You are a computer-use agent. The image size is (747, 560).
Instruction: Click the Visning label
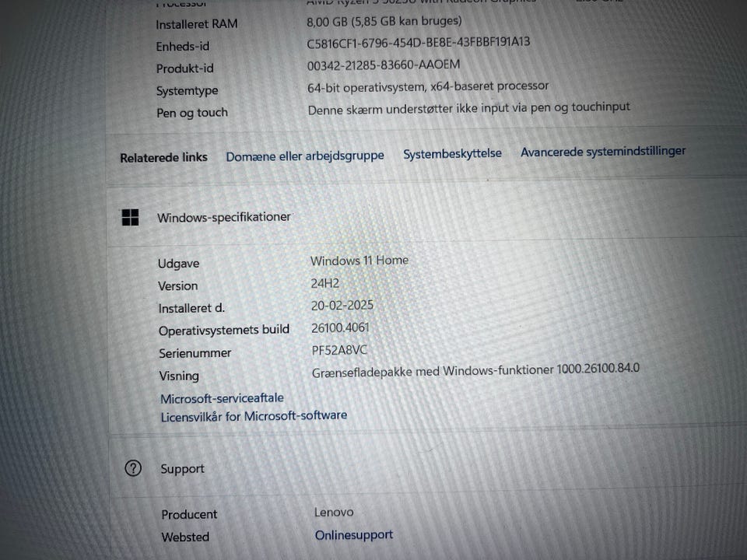[179, 376]
